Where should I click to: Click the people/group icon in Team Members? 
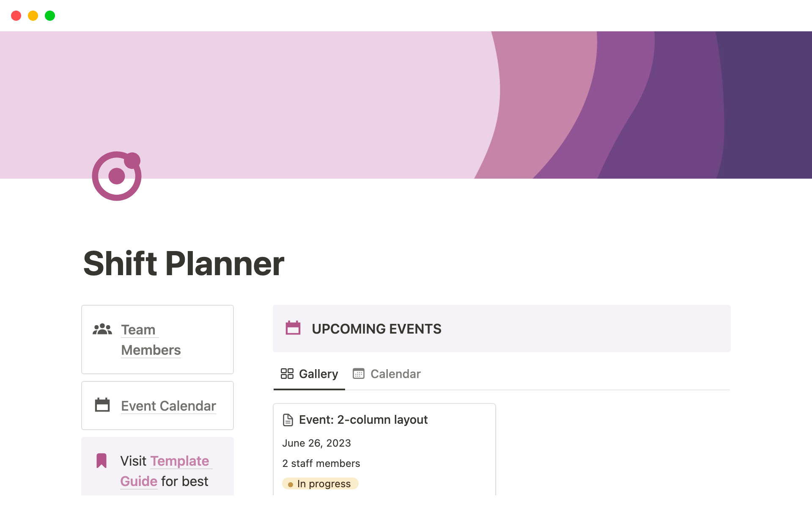[103, 329]
